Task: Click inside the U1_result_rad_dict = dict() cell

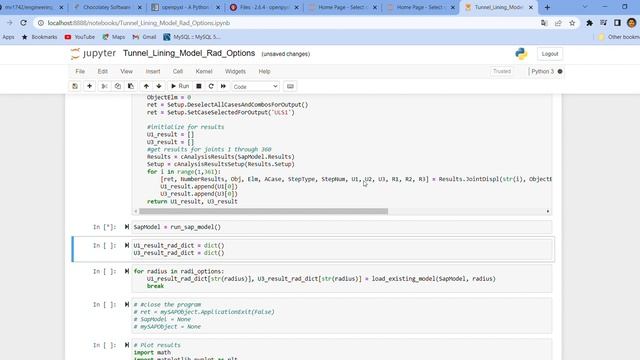Action: click(x=342, y=249)
